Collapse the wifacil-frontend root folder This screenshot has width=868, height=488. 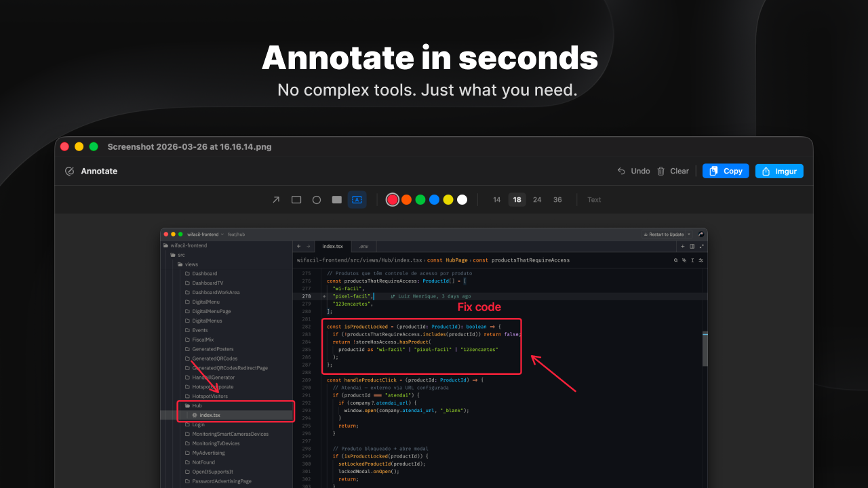[185, 245]
